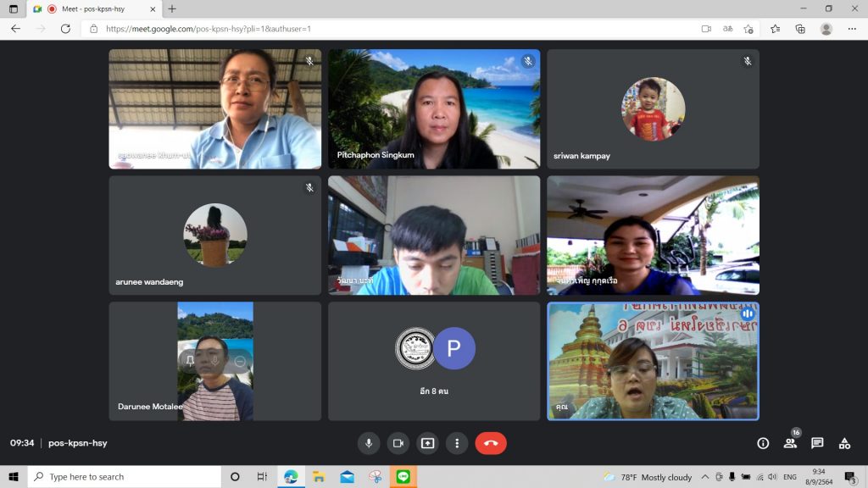The height and width of the screenshot is (488, 868).
Task: Leave the call with red hang-up button
Action: (491, 443)
